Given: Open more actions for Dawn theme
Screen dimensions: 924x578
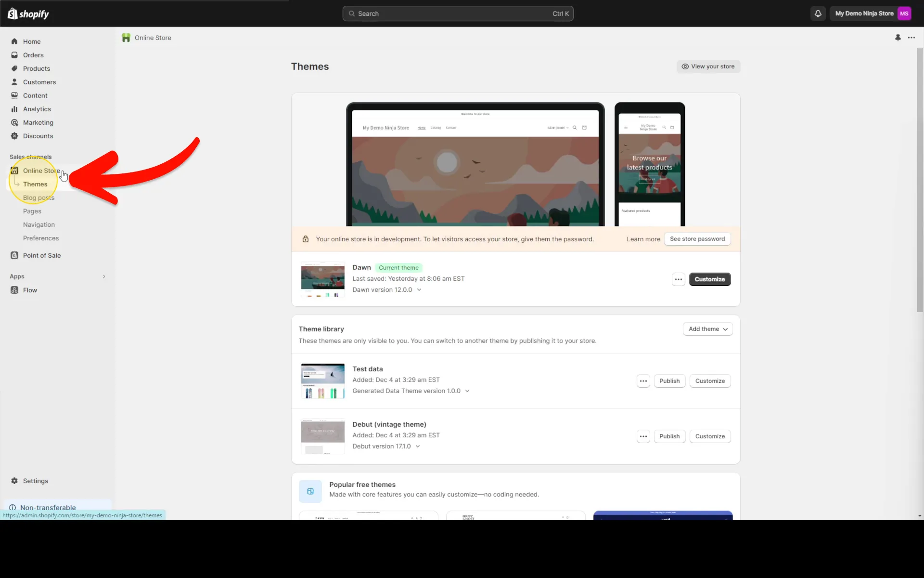Looking at the screenshot, I should (x=678, y=279).
